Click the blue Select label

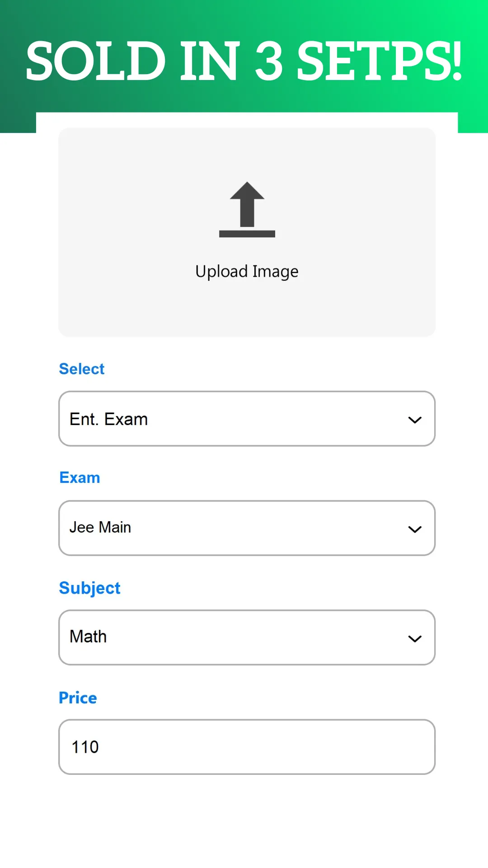pos(82,369)
